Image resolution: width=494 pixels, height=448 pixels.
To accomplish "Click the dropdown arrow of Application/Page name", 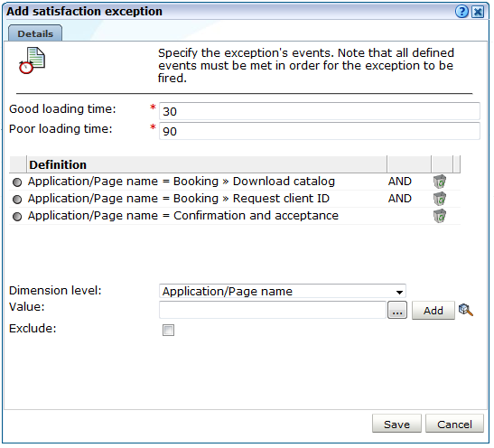I will pos(399,292).
